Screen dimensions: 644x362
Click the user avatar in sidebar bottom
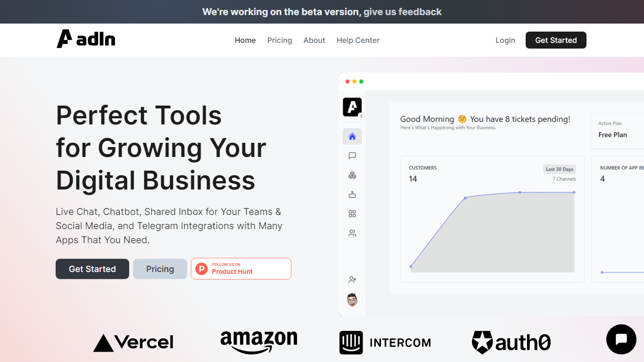pyautogui.click(x=352, y=300)
